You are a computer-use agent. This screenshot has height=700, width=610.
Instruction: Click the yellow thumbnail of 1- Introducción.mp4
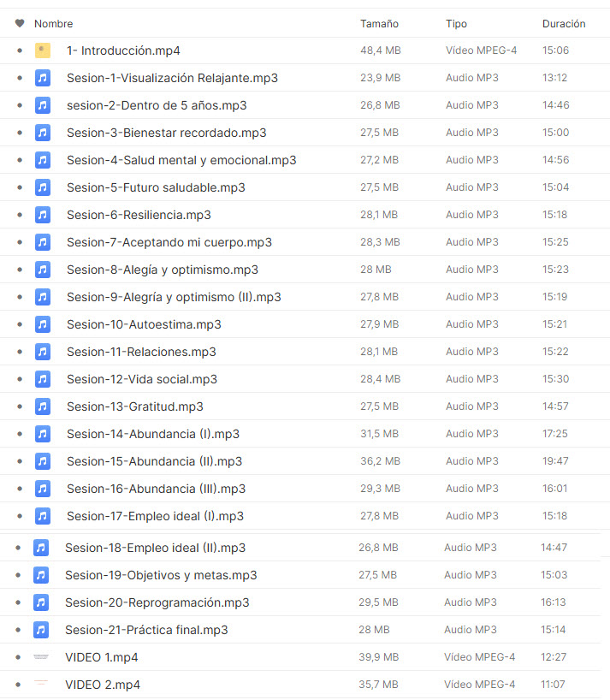point(43,50)
